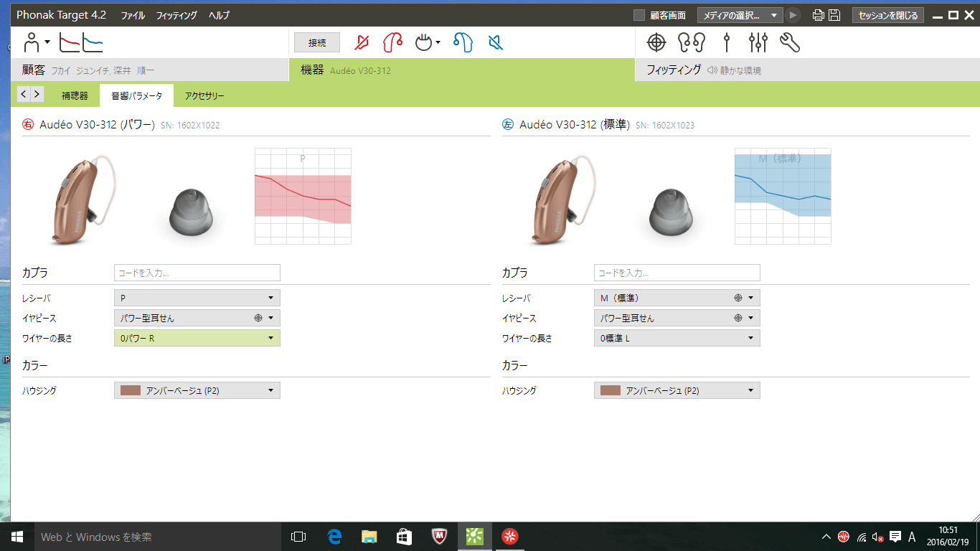The width and height of the screenshot is (980, 551).
Task: Expand the left ワイヤーの長さ dropdown 0標準 L
Action: coord(677,338)
